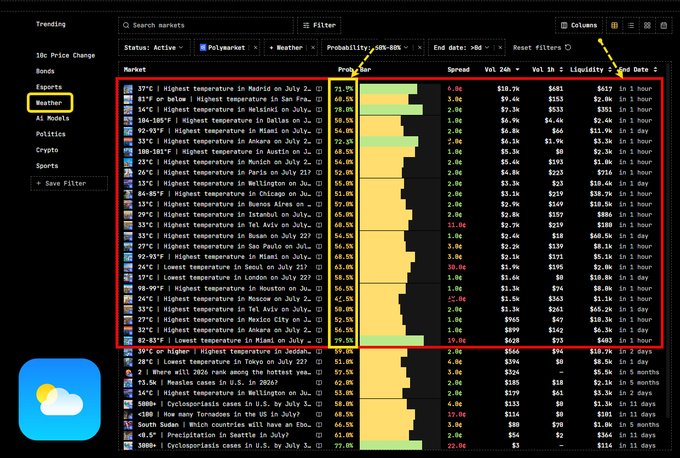The width and height of the screenshot is (680, 458).
Task: Click the square icon beside the Chicago 84-85°F market
Action: (x=319, y=194)
